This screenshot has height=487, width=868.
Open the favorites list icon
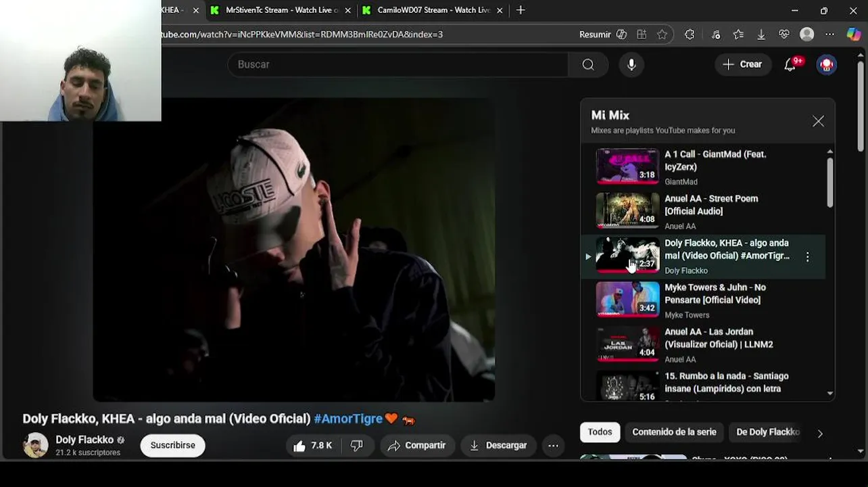tap(738, 34)
